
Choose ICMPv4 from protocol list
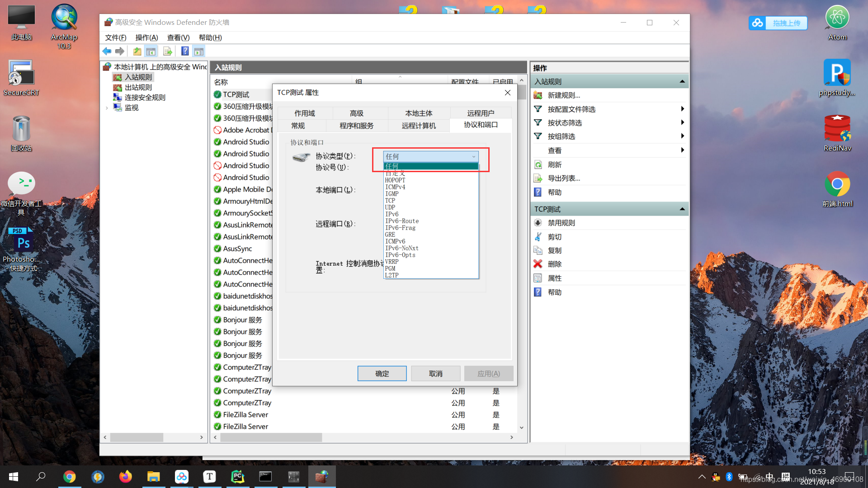tap(395, 187)
